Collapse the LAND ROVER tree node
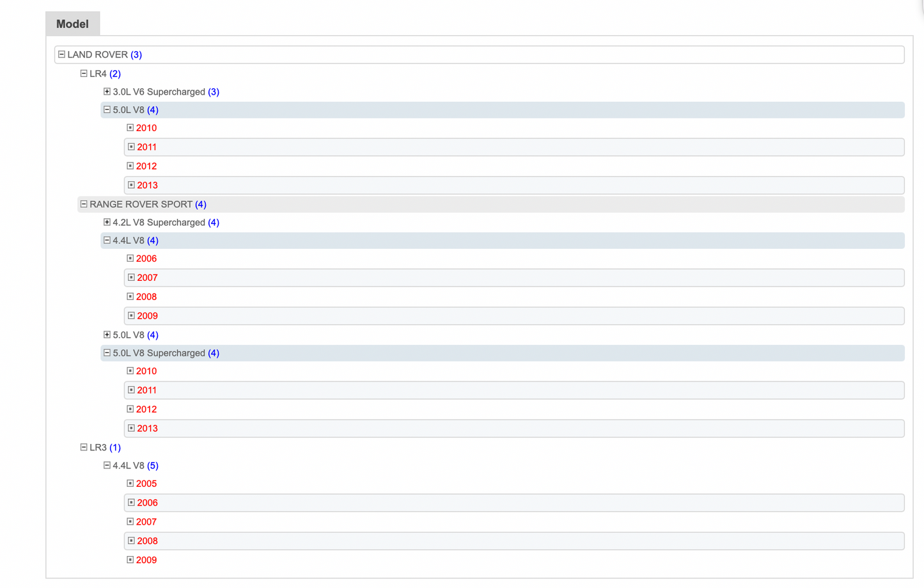Image resolution: width=924 pixels, height=588 pixels. (61, 54)
